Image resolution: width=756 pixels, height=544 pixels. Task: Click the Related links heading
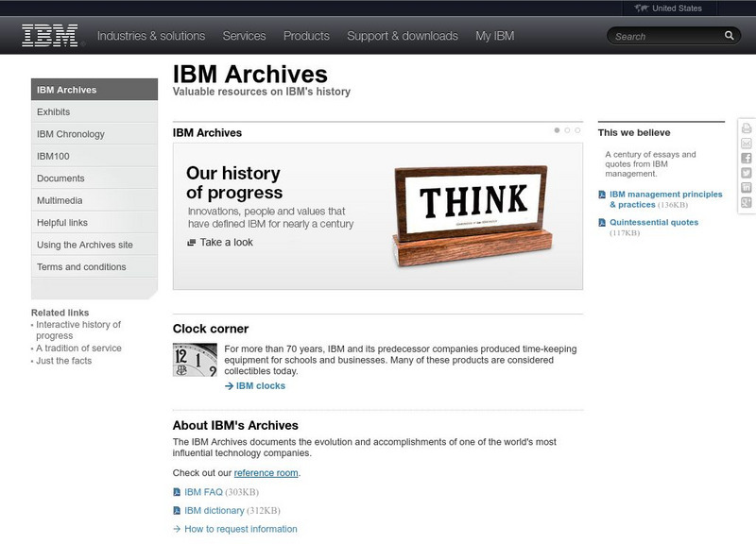point(60,313)
